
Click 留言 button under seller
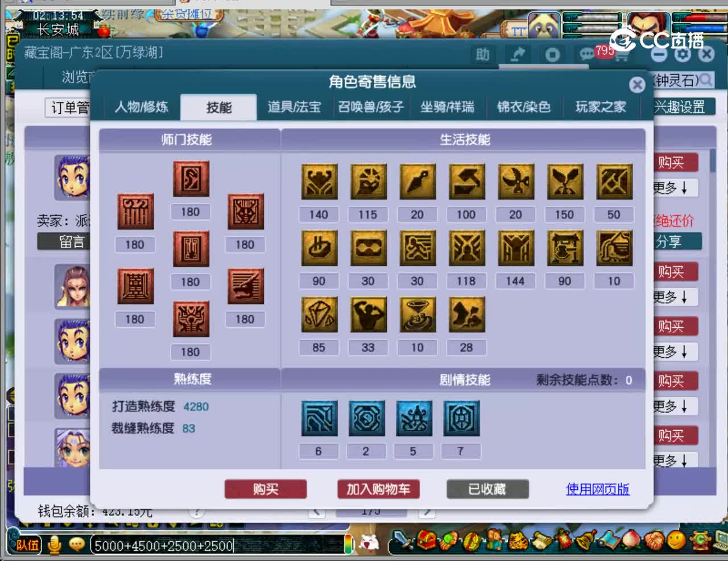[x=64, y=242]
